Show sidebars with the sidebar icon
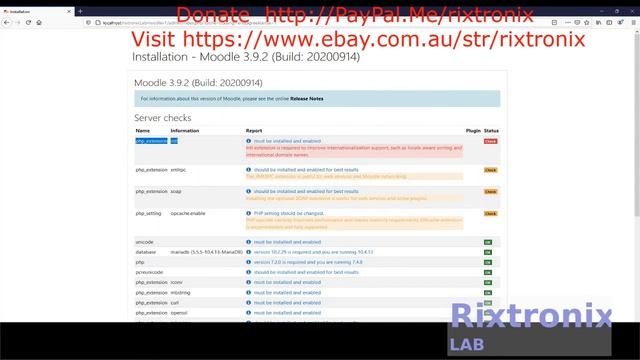This screenshot has width=640, height=360. coord(609,22)
